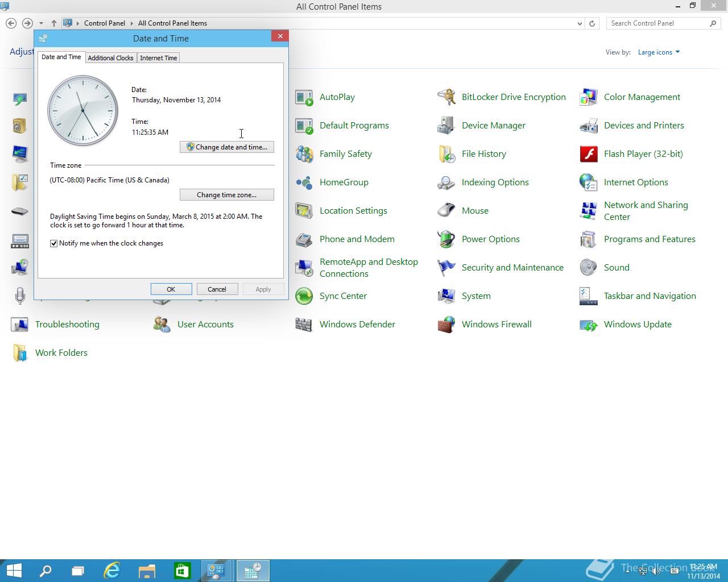Open the Windows Update icon

point(589,325)
